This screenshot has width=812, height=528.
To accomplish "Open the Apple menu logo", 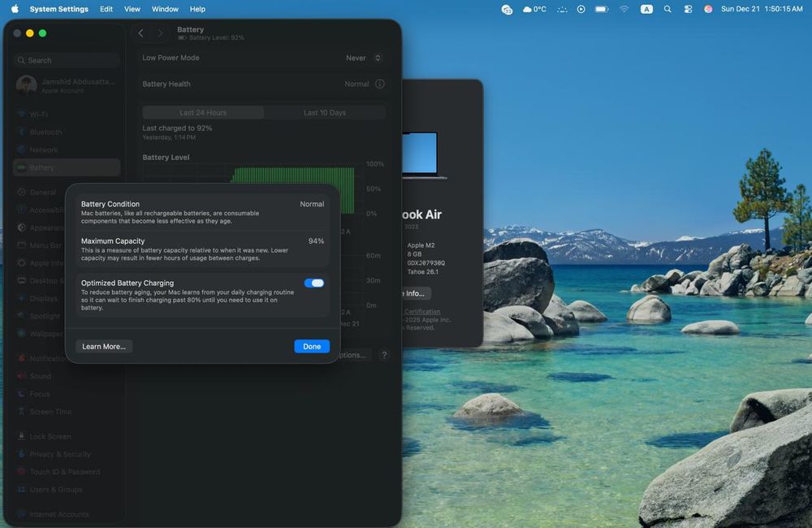I will [x=15, y=9].
